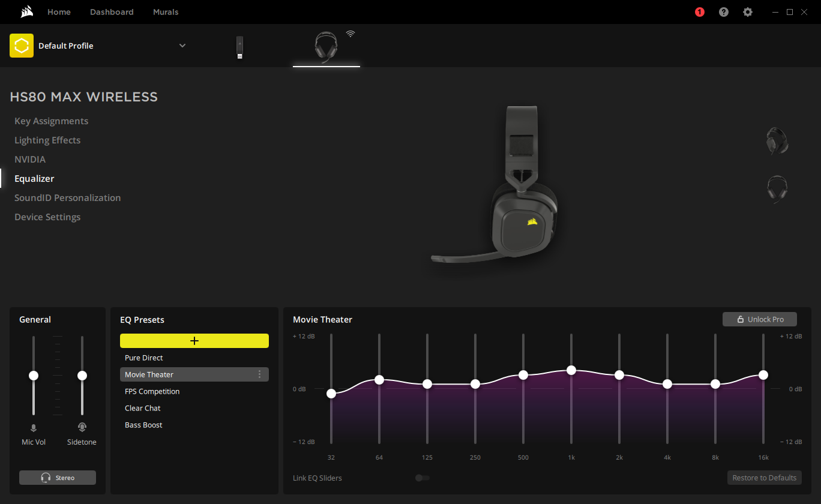Image resolution: width=821 pixels, height=504 pixels.
Task: Select the HS80 headset device icon
Action: click(x=326, y=47)
